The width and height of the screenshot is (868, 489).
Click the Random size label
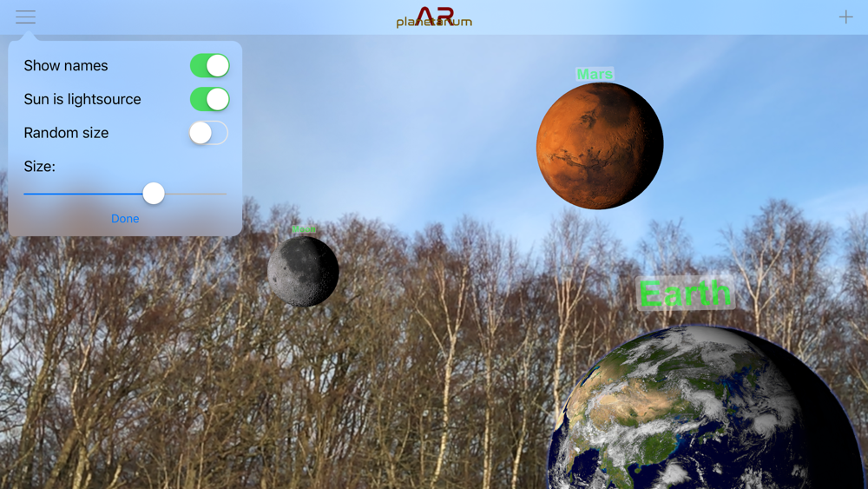pos(67,133)
